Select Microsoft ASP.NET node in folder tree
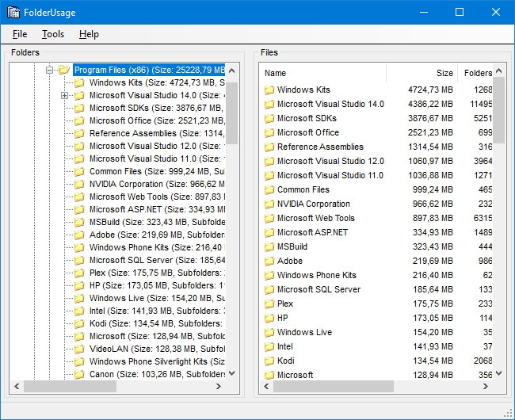This screenshot has height=420, width=515. pos(157,209)
